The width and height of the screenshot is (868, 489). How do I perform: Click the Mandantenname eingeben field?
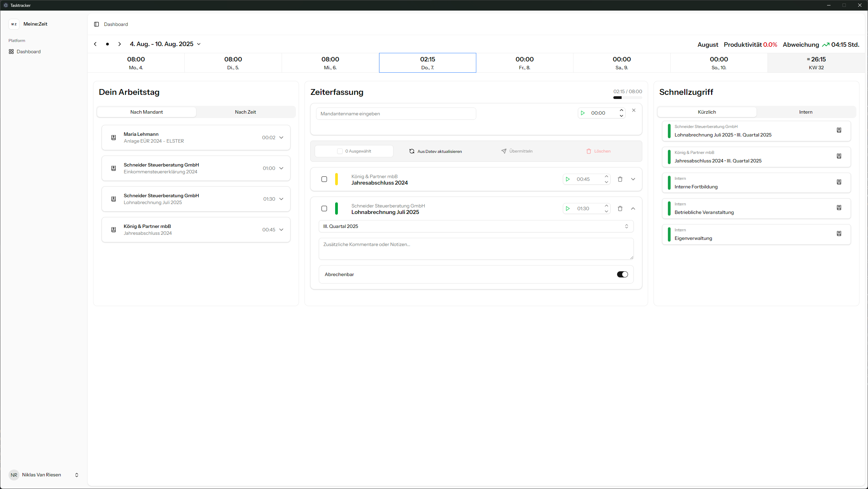[396, 114]
